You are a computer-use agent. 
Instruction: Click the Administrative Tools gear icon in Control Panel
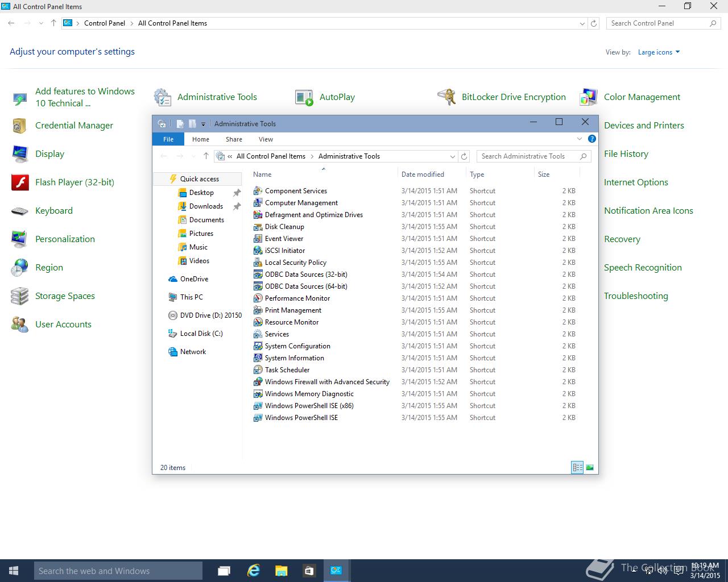(x=162, y=97)
